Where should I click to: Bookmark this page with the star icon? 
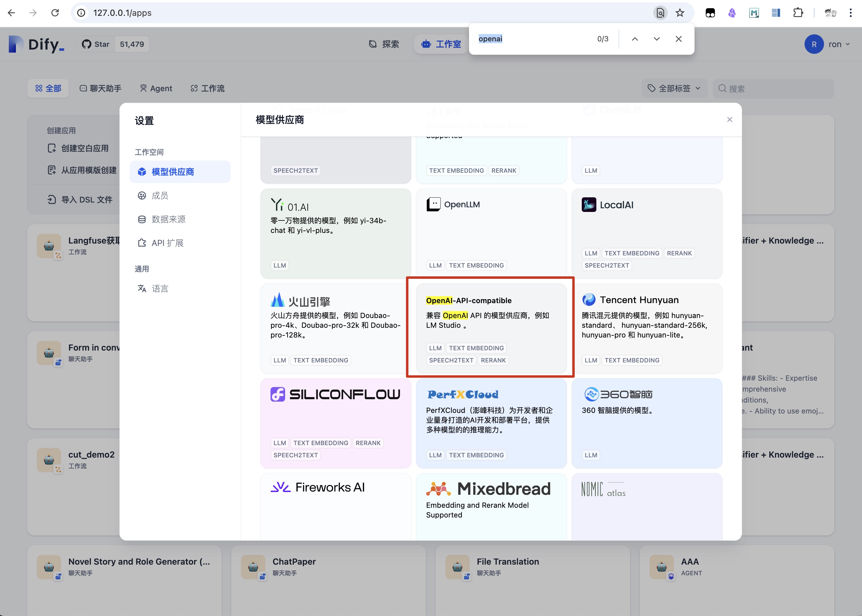(680, 13)
